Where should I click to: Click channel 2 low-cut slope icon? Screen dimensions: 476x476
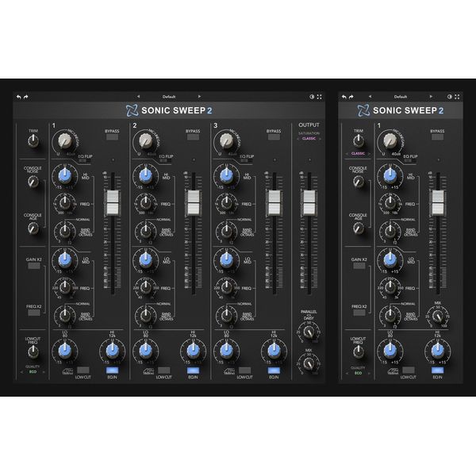[x=148, y=371]
